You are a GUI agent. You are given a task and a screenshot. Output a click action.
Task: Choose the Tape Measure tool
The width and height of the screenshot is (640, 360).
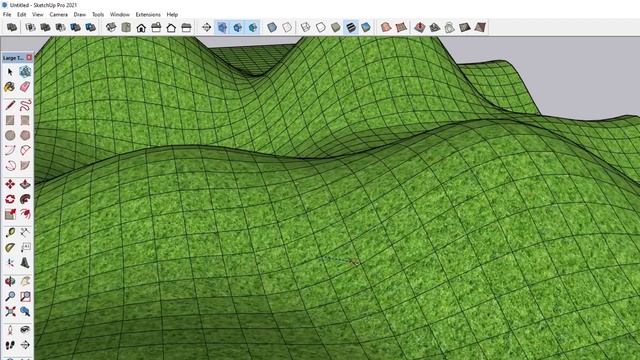tap(10, 233)
